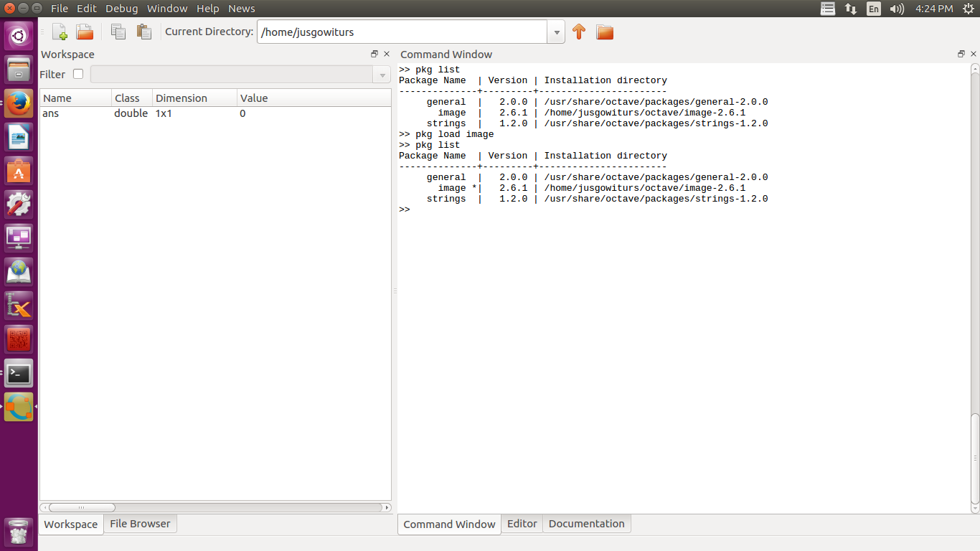This screenshot has width=980, height=551.
Task: Click the keyboard indicator left of the network icon
Action: (828, 9)
